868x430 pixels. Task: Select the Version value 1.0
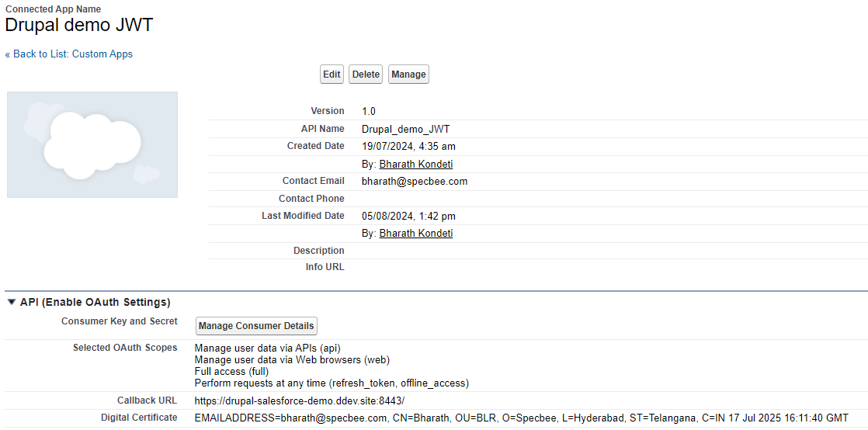369,111
